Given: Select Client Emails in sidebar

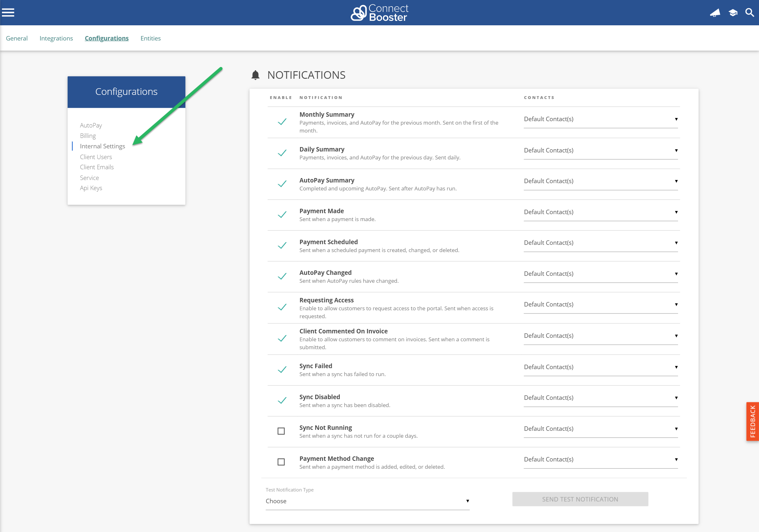Looking at the screenshot, I should click(x=96, y=167).
